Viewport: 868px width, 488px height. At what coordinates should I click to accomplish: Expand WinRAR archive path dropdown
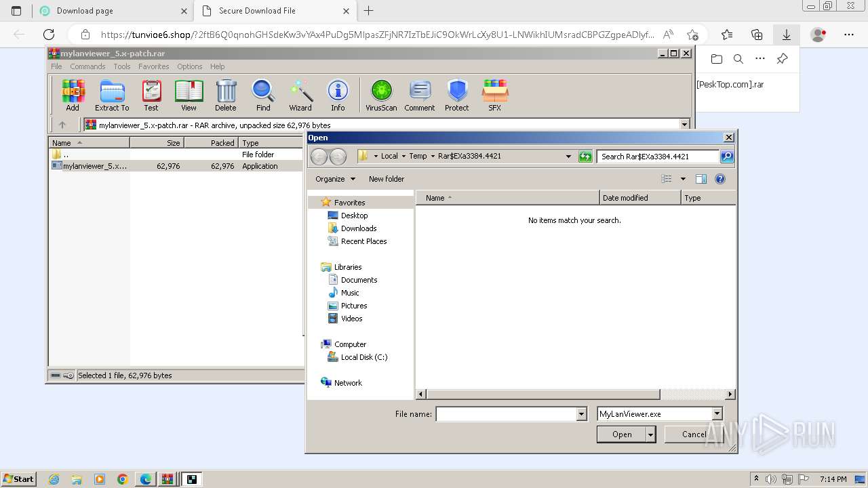coord(684,125)
